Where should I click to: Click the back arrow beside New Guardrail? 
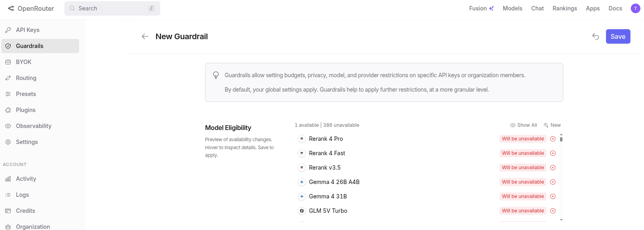[x=145, y=36]
